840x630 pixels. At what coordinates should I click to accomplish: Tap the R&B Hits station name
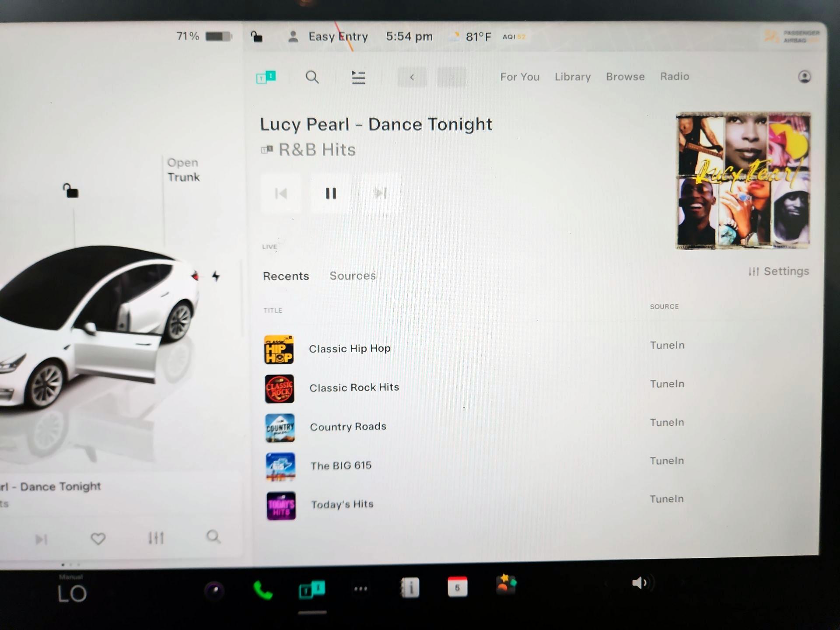[x=317, y=150]
